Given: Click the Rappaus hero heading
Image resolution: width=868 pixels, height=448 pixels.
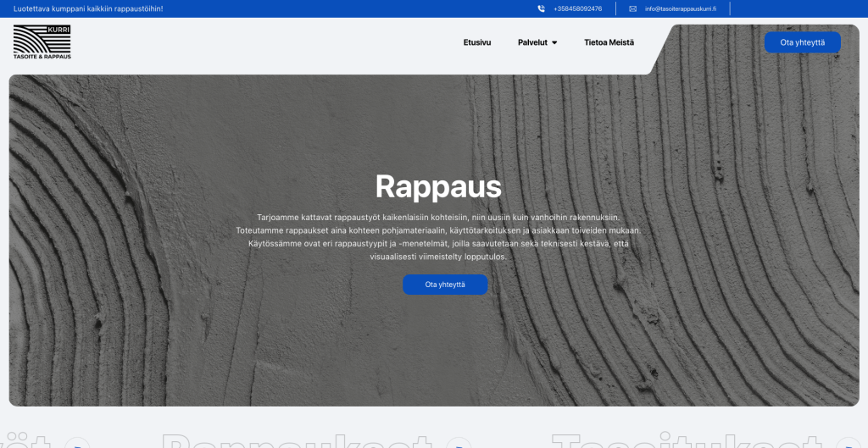Looking at the screenshot, I should [x=438, y=187].
